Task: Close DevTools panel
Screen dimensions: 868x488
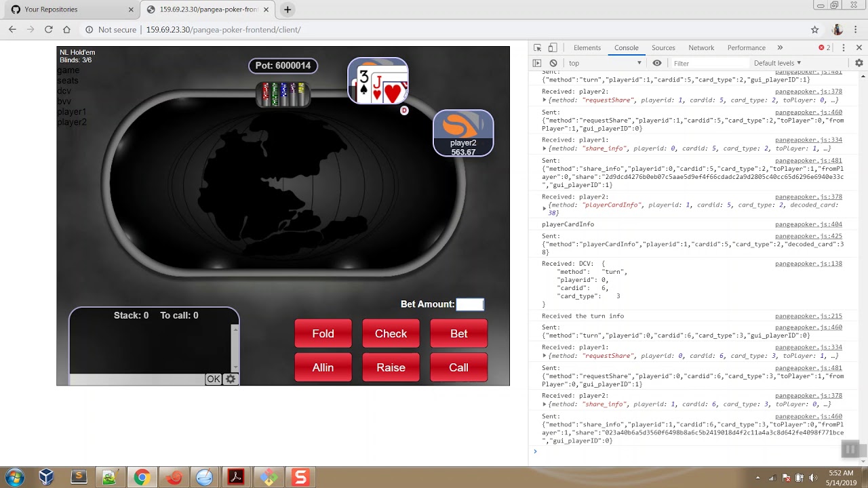Action: click(x=859, y=47)
